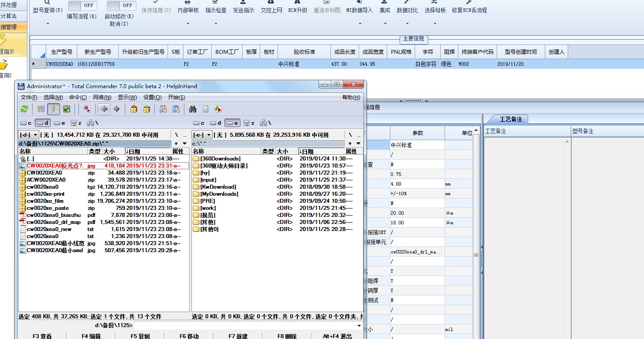The image size is (644, 339).
Task: Select drive d in right panel
Action: click(x=216, y=123)
